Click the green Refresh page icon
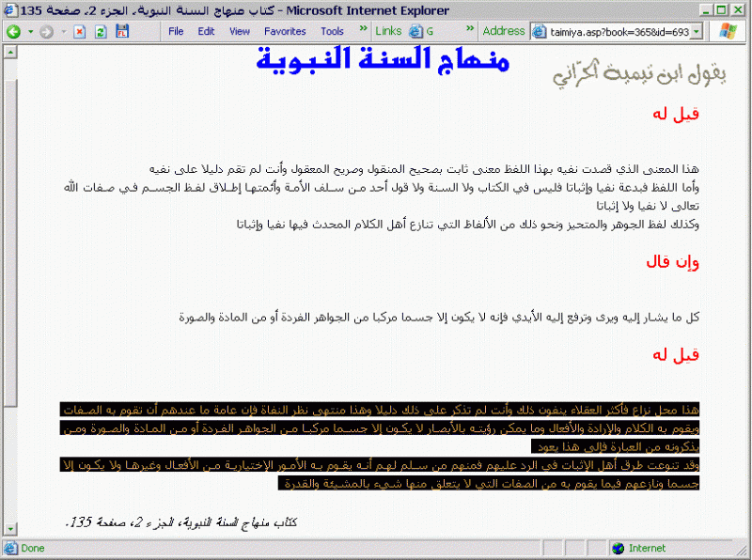This screenshot has width=752, height=560. pos(101,32)
